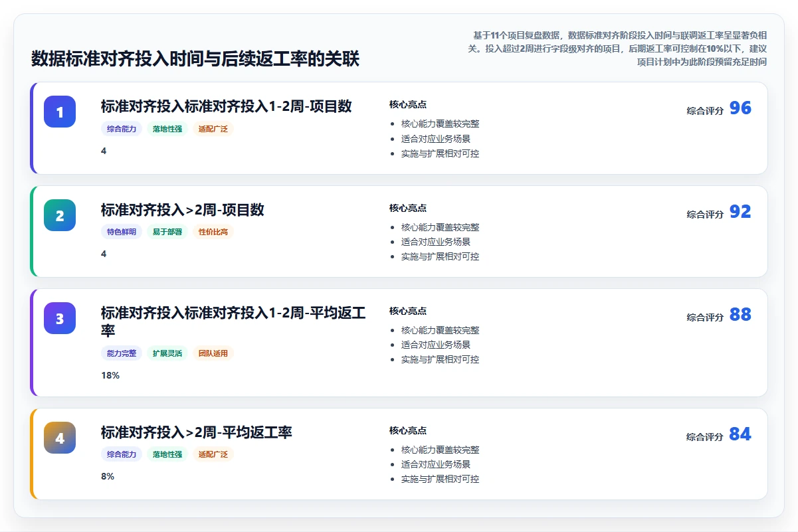The width and height of the screenshot is (798, 532).
Task: Click 实施与扩展相对可控 in card 1
Action: click(x=440, y=153)
